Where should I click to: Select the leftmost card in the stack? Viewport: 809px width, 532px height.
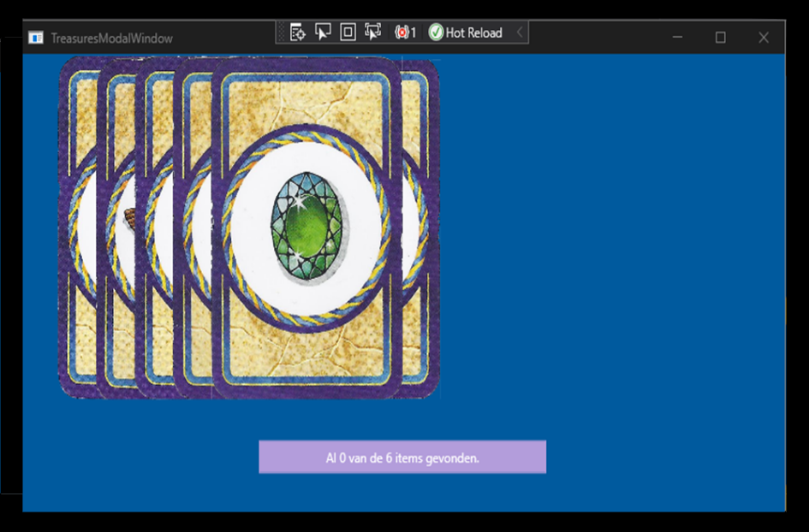78,228
